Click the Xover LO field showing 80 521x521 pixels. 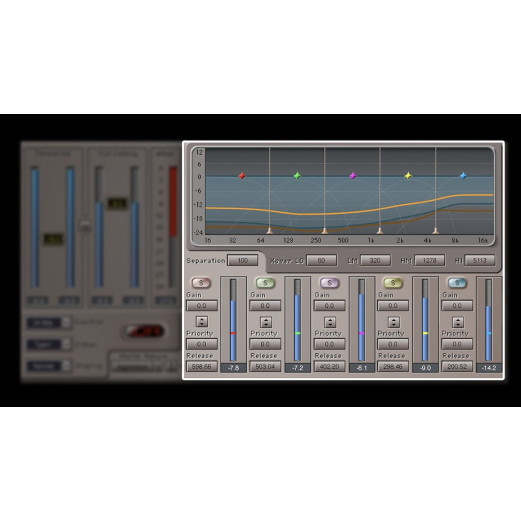[x=321, y=260]
